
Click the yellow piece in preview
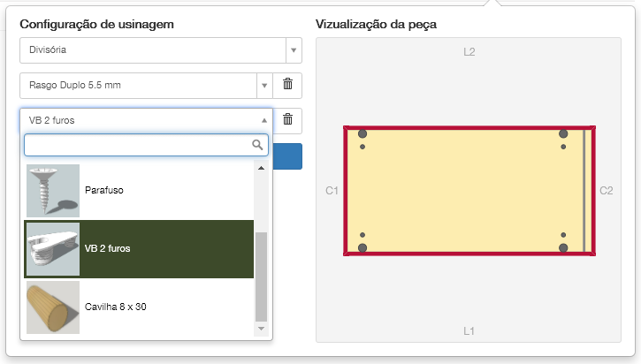(464, 190)
